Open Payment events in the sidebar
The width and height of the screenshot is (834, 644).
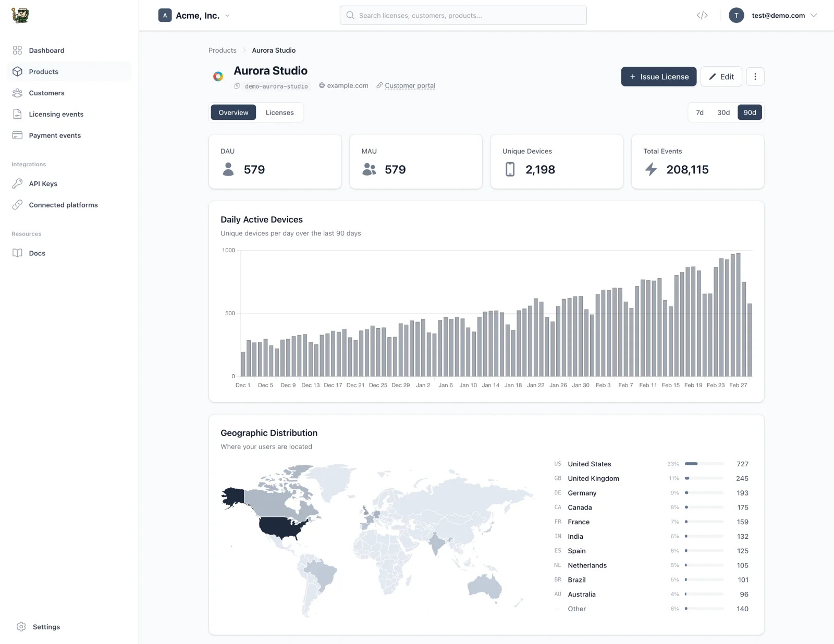[x=54, y=135]
